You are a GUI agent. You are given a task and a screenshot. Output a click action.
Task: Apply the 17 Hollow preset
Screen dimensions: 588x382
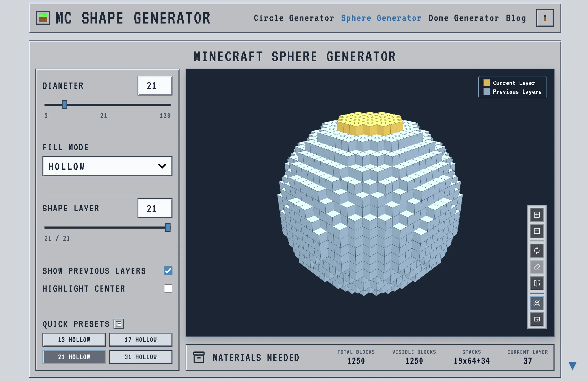click(x=141, y=340)
